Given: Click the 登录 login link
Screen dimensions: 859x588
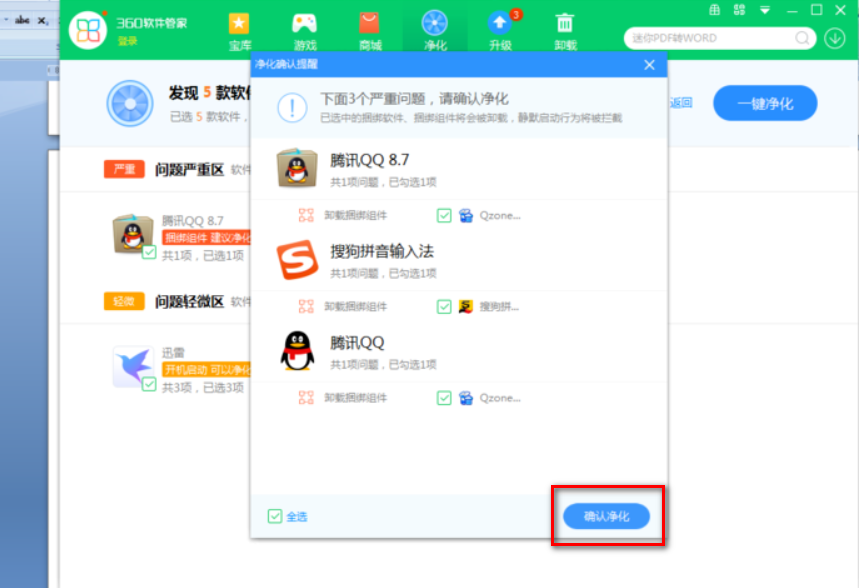Looking at the screenshot, I should 128,41.
